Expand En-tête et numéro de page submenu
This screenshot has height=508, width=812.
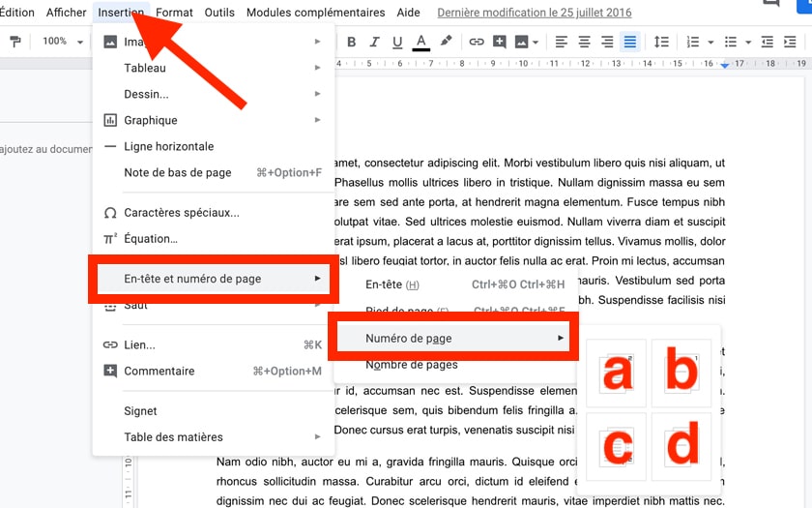click(214, 279)
